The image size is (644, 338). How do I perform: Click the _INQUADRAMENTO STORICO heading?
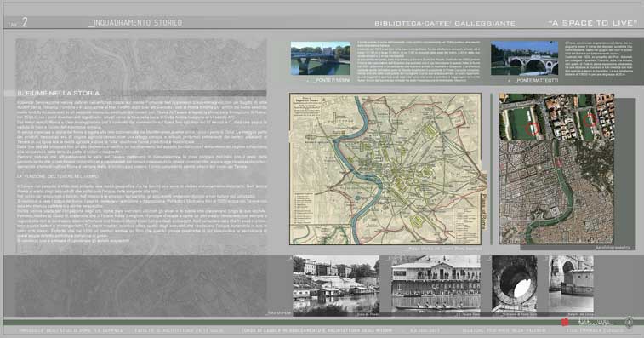click(x=135, y=23)
